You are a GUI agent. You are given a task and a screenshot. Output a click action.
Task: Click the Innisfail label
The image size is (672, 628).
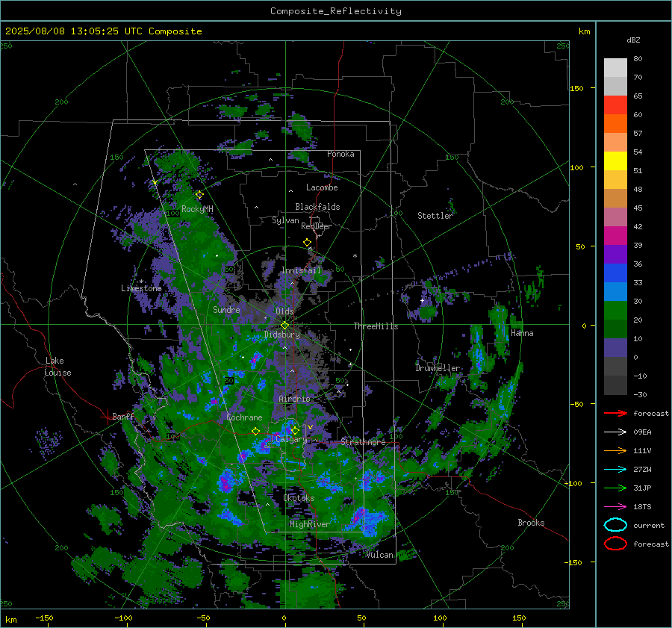(302, 270)
